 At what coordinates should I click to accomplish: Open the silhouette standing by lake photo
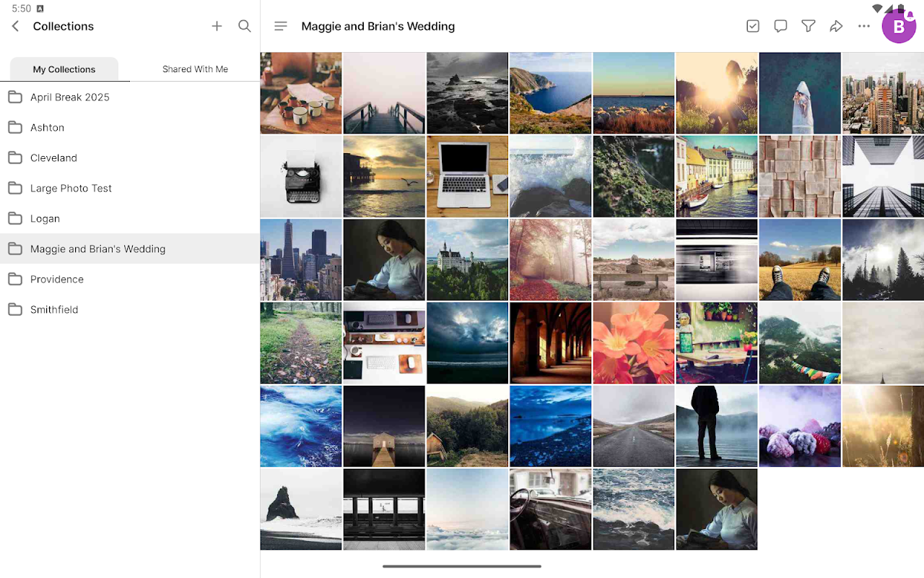click(717, 426)
